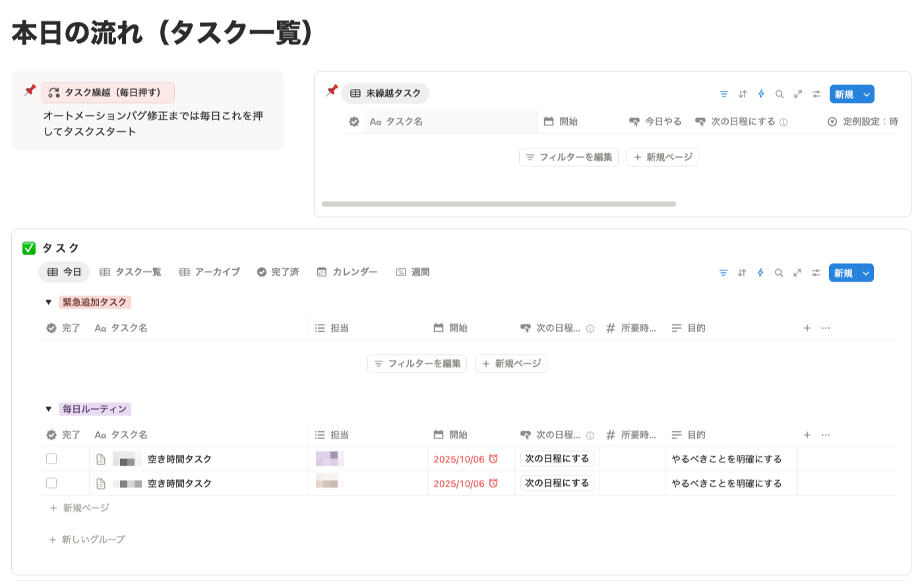Viewport: 924px width, 581px height.
Task: Open the settings sliders icon in the タスク database toolbar
Action: click(x=816, y=273)
